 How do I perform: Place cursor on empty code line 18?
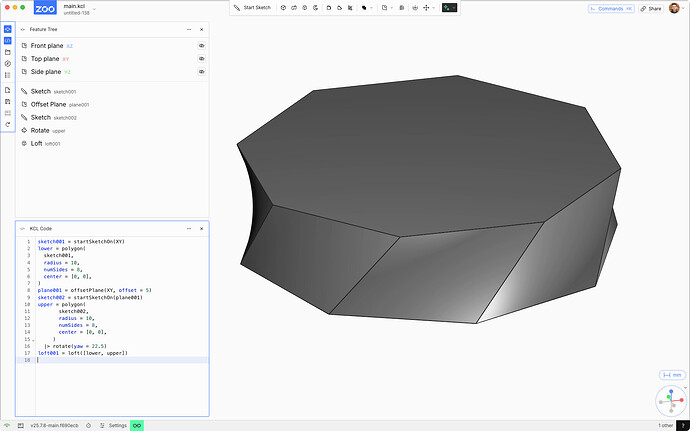122,360
